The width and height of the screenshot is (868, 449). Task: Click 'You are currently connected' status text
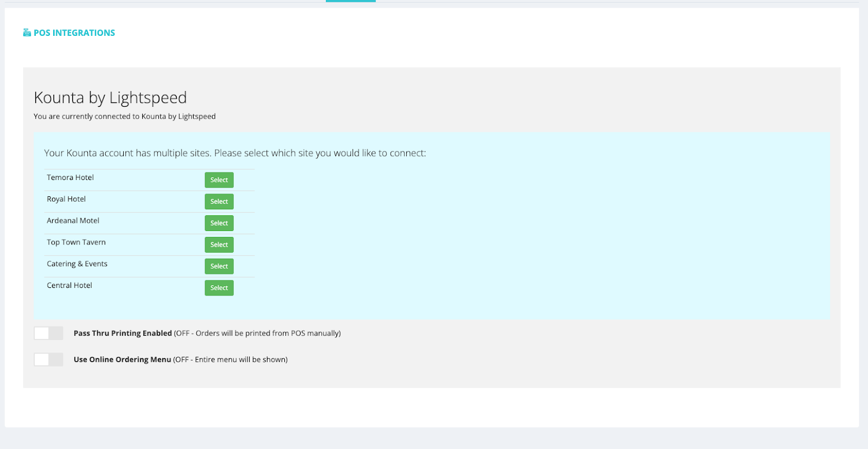(125, 117)
